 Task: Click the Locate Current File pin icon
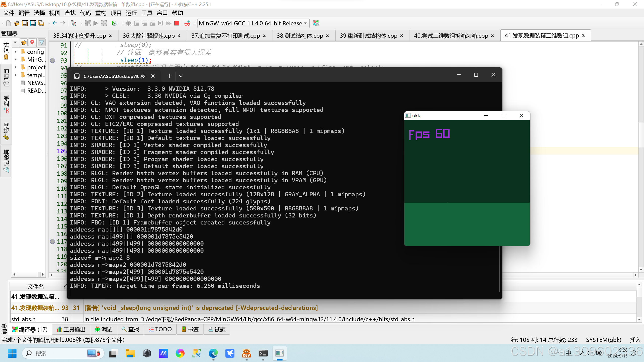[x=32, y=42]
